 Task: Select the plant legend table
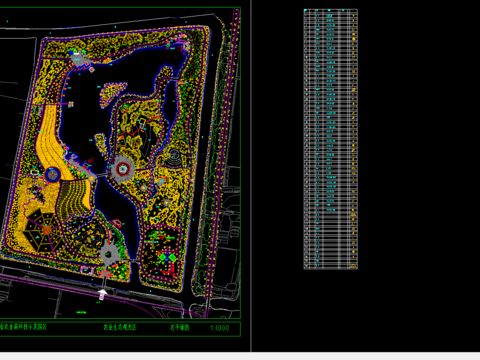pyautogui.click(x=330, y=139)
